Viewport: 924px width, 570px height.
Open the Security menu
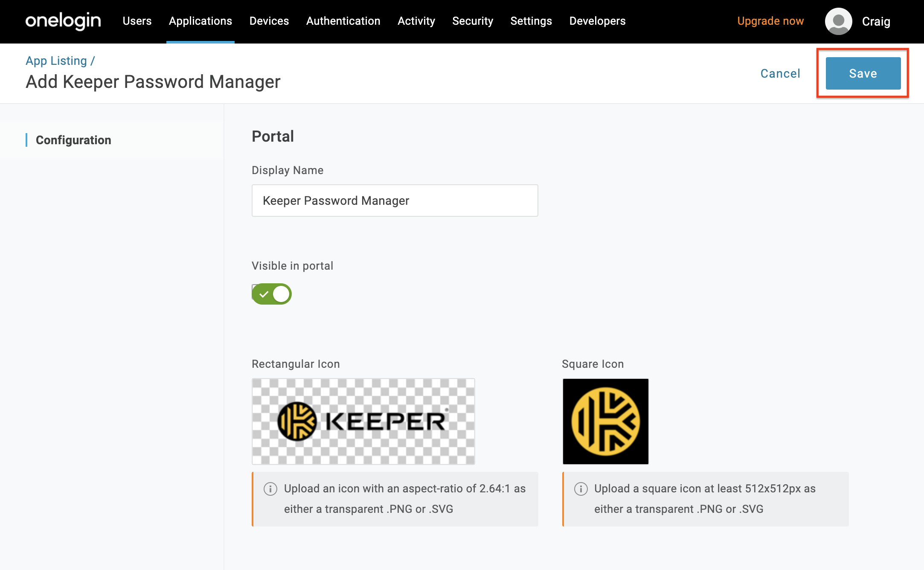(473, 21)
